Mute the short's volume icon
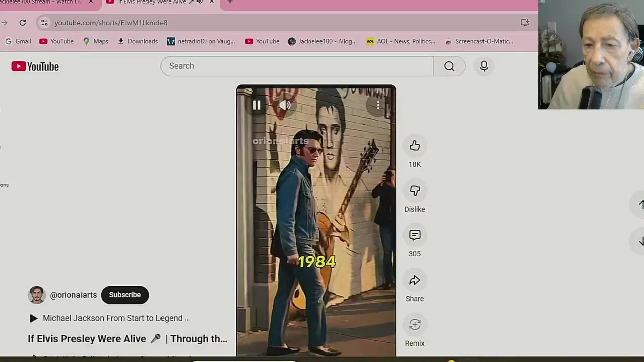The height and width of the screenshot is (362, 644). click(285, 105)
